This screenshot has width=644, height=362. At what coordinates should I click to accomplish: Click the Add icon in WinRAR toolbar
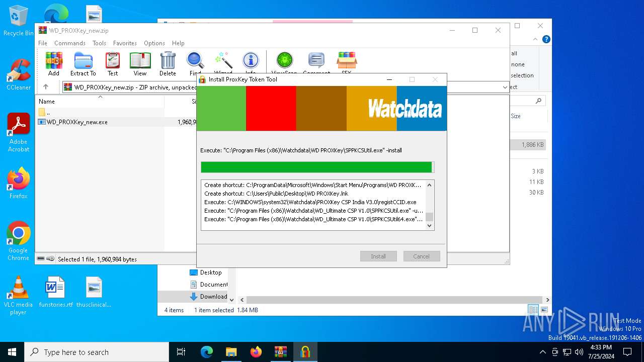[x=54, y=64]
